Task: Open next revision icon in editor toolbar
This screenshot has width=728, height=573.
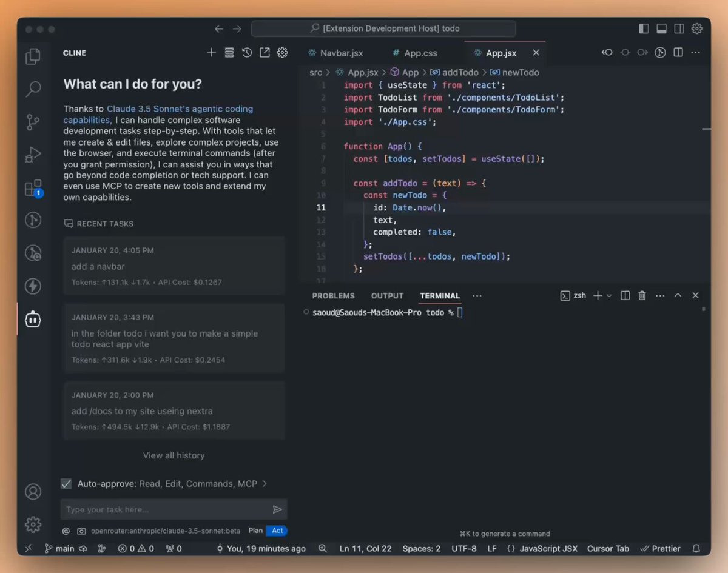Action: pyautogui.click(x=642, y=53)
